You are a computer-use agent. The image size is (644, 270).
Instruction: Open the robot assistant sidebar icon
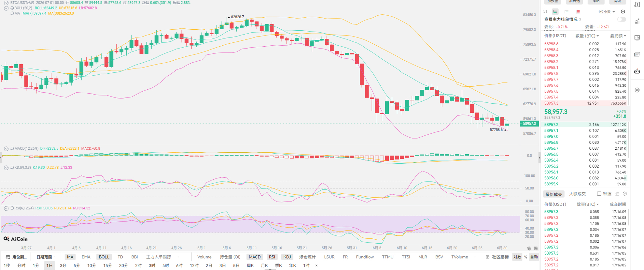(637, 71)
